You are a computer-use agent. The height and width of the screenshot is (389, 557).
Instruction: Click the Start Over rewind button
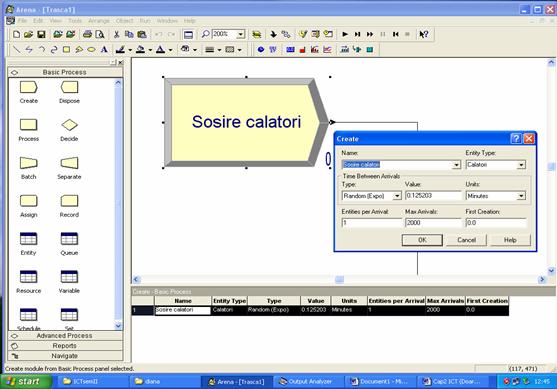(395, 34)
